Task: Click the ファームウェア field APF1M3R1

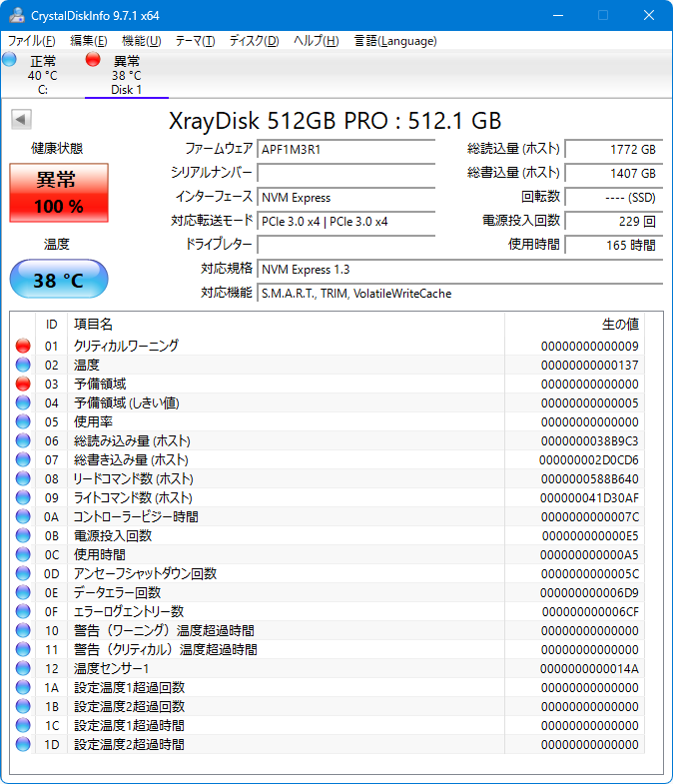Action: 346,149
